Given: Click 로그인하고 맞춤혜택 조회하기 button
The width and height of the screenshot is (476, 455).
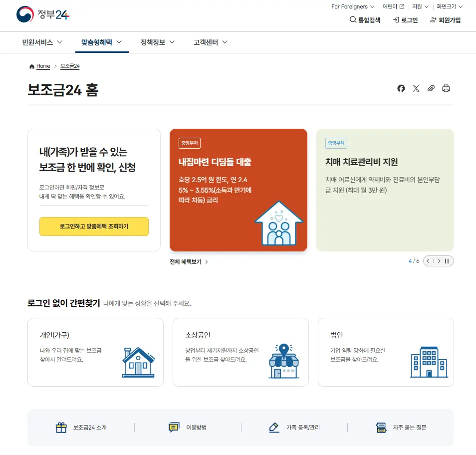Looking at the screenshot, I should click(94, 227).
